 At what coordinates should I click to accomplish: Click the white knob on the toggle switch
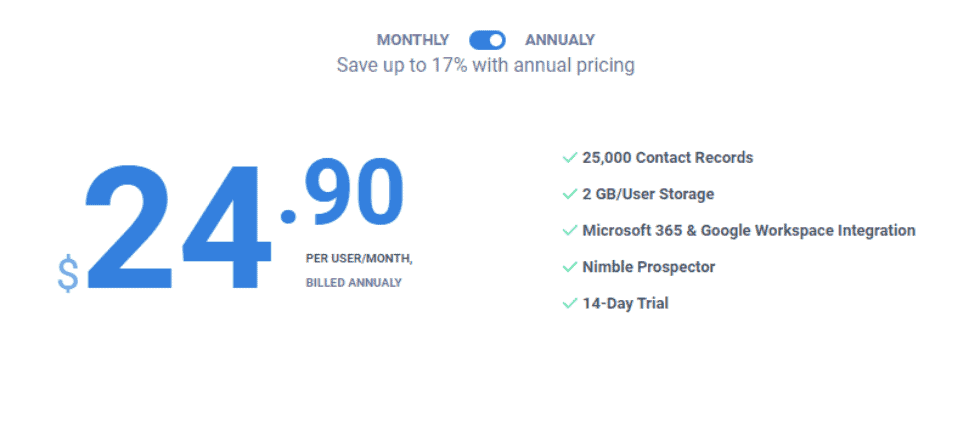coord(496,40)
